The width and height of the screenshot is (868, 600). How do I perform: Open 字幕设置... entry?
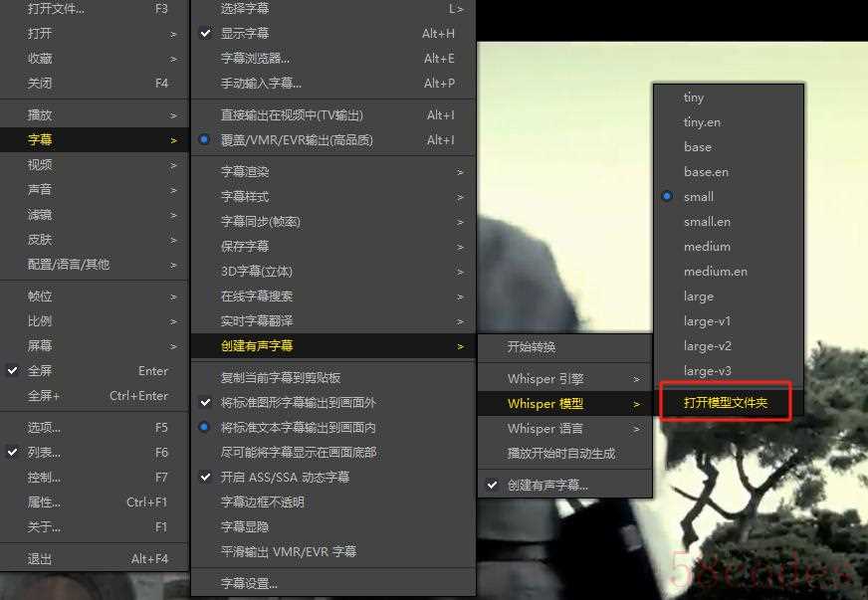(x=332, y=583)
